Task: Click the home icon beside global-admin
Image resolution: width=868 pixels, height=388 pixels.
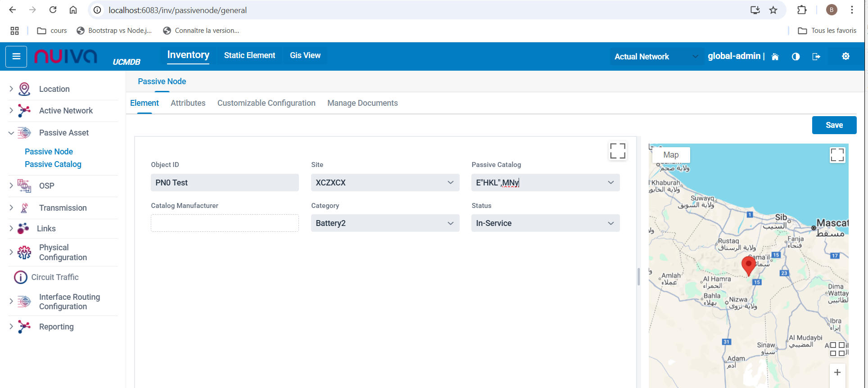Action: [775, 57]
